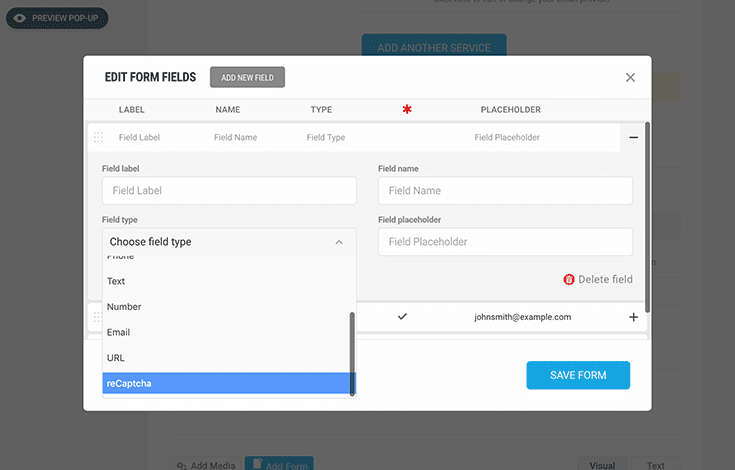Select reCaptcha from the field type list
Image resolution: width=735 pixels, height=470 pixels.
pos(228,383)
